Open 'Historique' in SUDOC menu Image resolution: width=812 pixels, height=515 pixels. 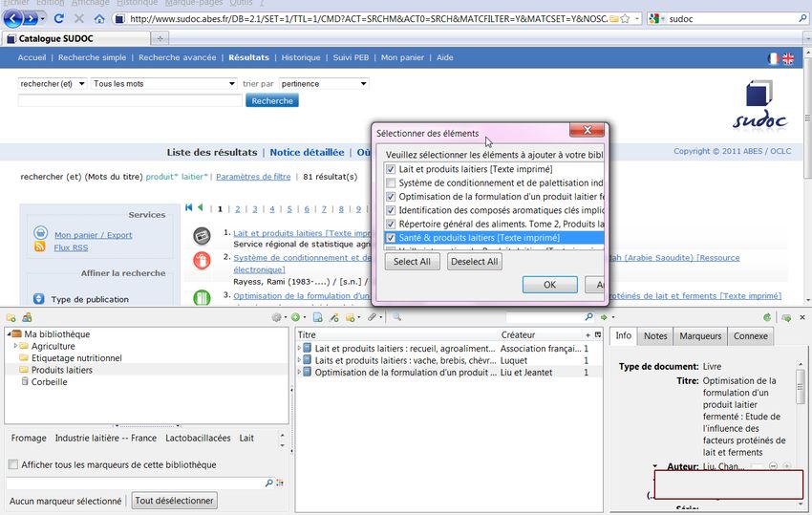[301, 57]
